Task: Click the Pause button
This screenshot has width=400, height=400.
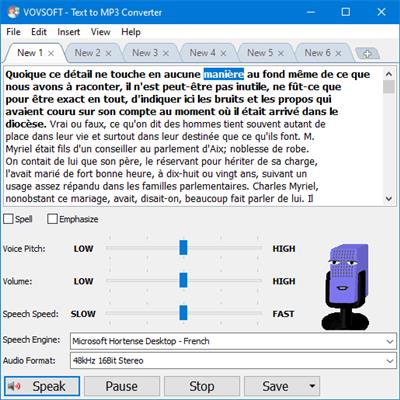Action: point(122,386)
